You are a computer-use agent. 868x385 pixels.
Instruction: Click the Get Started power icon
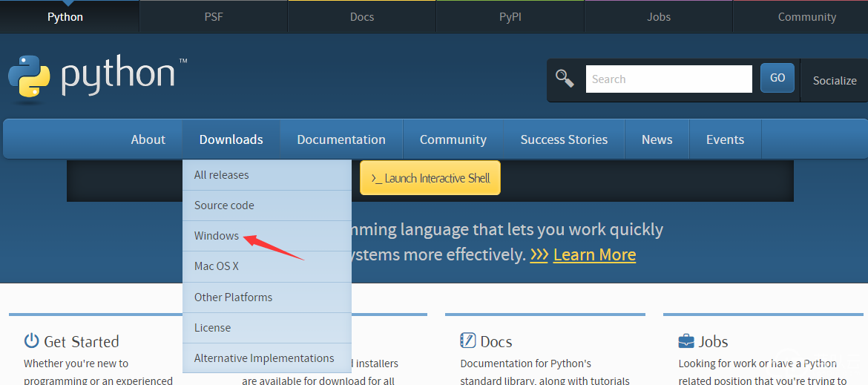tap(31, 341)
